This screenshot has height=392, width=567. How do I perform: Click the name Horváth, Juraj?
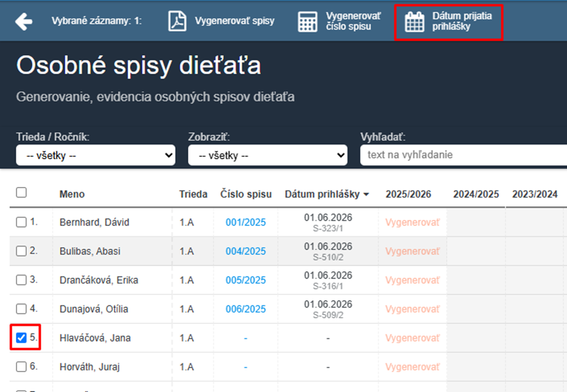coord(90,367)
